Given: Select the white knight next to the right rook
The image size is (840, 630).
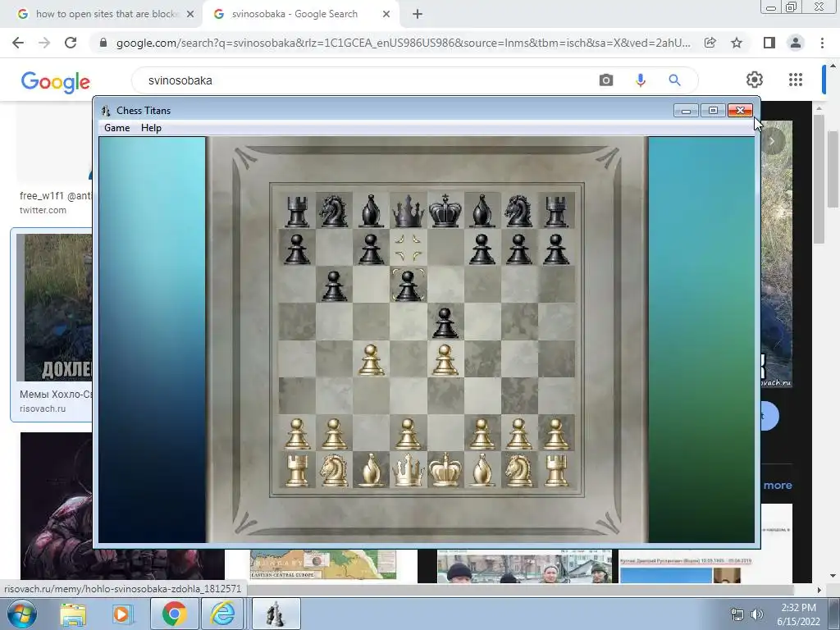Looking at the screenshot, I should pos(518,470).
